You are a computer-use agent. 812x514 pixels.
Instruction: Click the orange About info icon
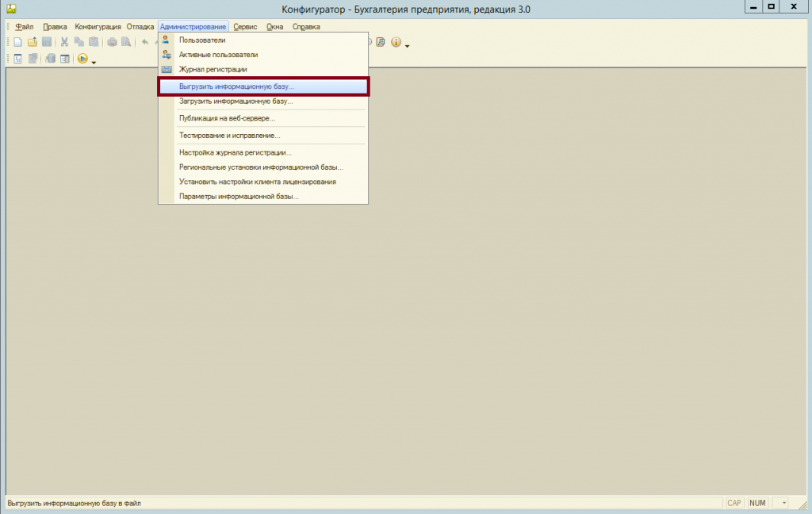pyautogui.click(x=396, y=43)
